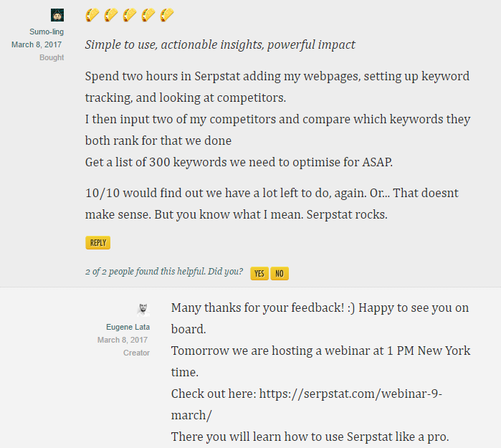Click the fifth taco rating icon
The image size is (501, 448).
(167, 15)
